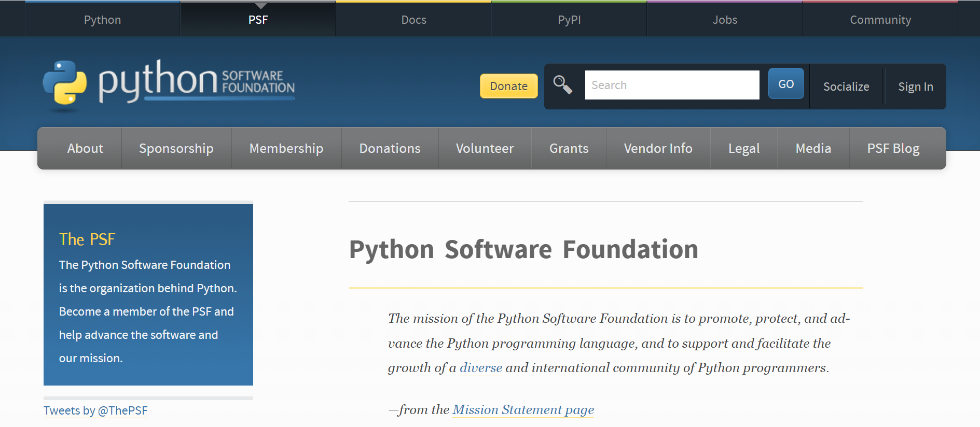Submit search with the GO button
The width and height of the screenshot is (980, 427).
pyautogui.click(x=786, y=84)
